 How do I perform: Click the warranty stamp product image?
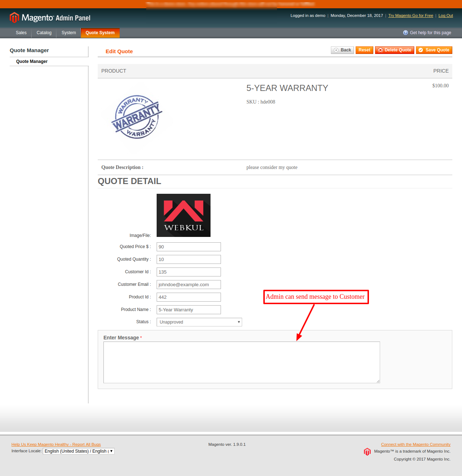point(137,117)
